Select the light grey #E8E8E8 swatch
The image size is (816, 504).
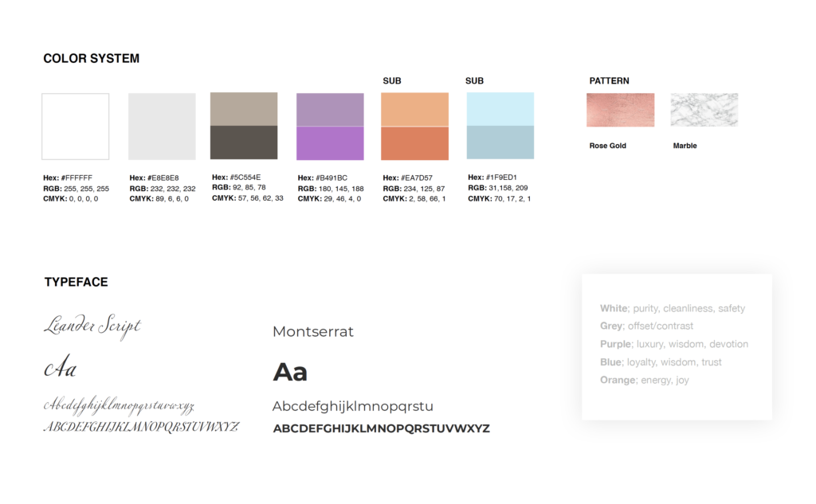162,126
